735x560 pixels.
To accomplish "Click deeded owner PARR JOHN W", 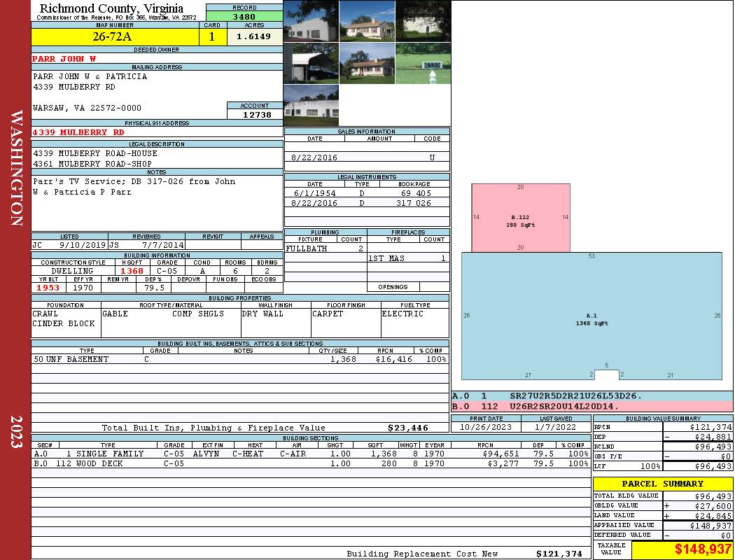I will 64,59.
